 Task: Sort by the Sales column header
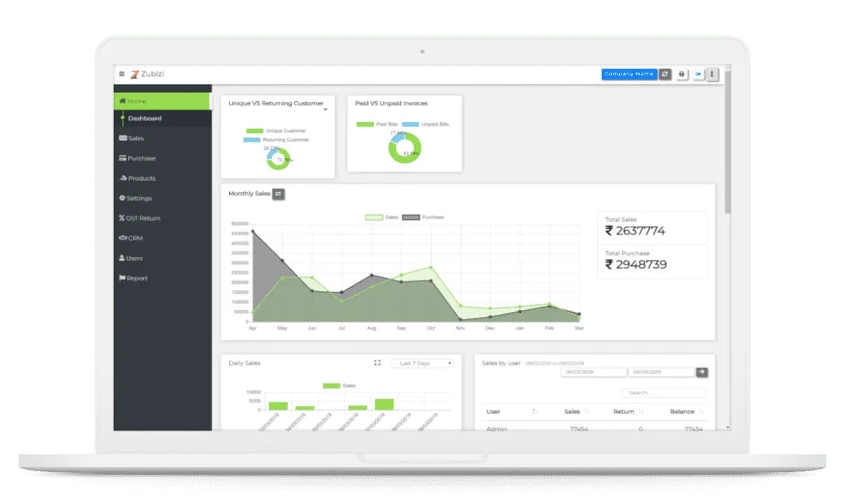click(576, 412)
